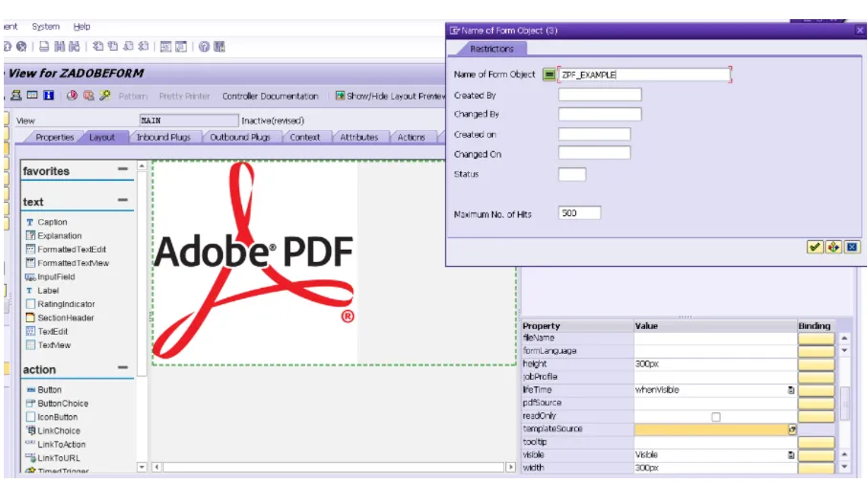Viewport: 868px width, 483px height.
Task: Go to last page toolbar icon
Action: tap(143, 47)
